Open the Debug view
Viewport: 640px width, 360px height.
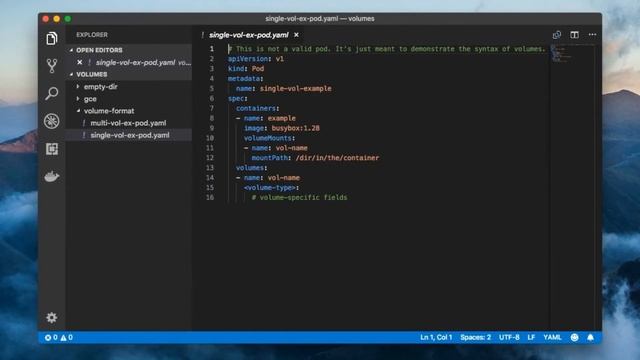pos(51,121)
